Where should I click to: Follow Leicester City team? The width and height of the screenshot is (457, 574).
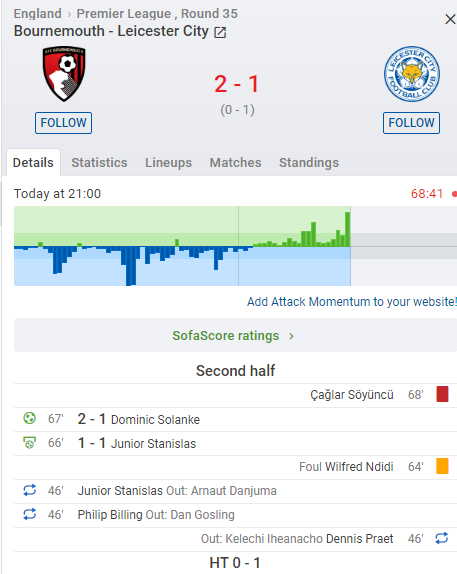(411, 123)
